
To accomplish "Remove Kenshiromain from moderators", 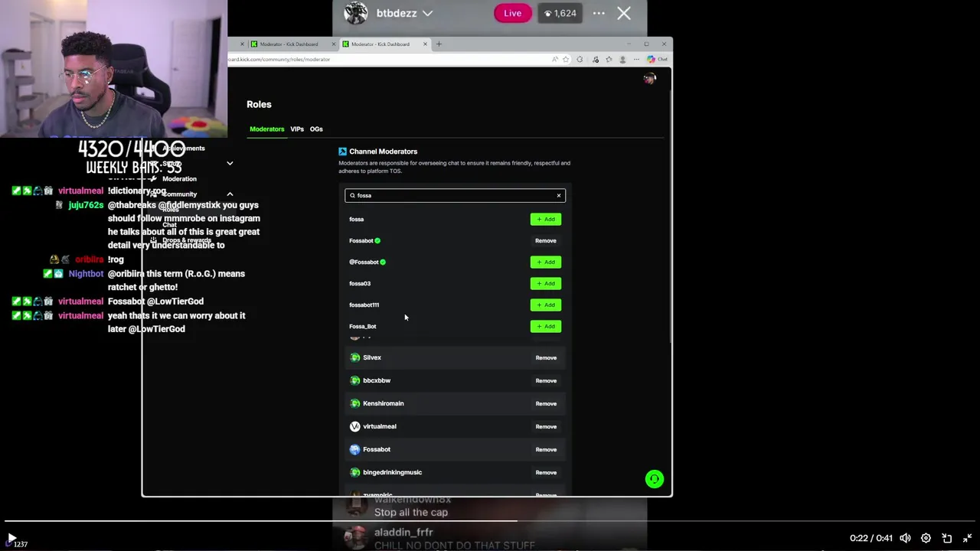I will point(546,404).
